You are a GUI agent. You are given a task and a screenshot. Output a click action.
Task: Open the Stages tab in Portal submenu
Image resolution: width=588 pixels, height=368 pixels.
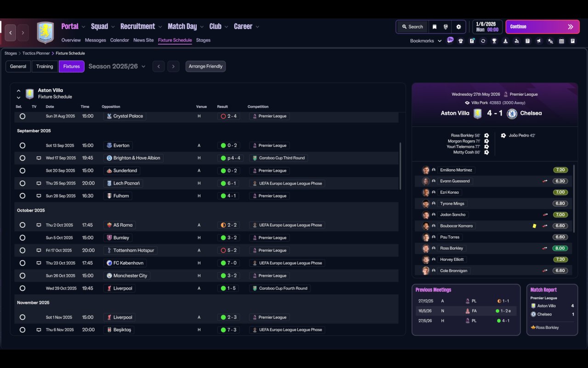tap(203, 40)
